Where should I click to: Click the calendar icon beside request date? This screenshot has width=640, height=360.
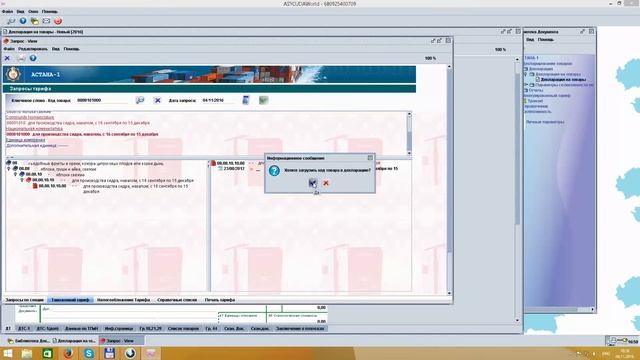(245, 100)
